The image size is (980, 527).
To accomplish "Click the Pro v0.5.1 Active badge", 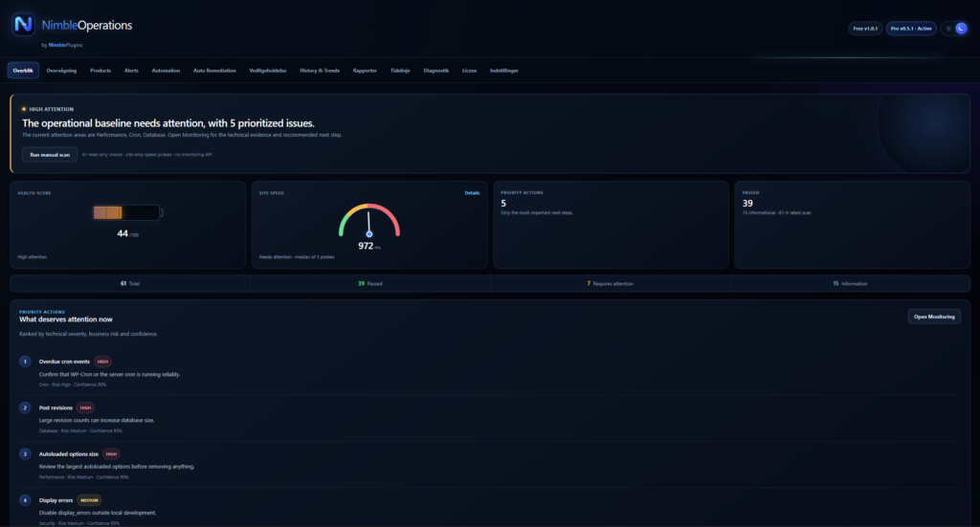I will click(911, 28).
